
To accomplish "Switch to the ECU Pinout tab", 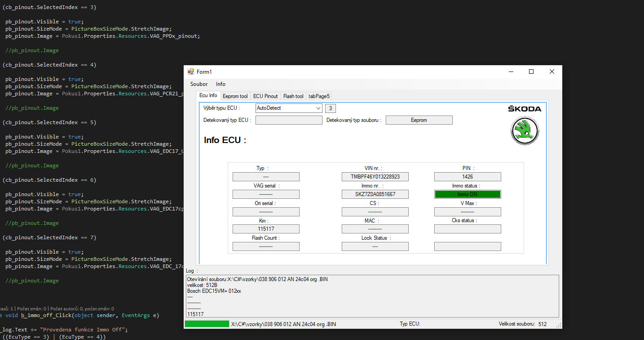I will 265,96.
